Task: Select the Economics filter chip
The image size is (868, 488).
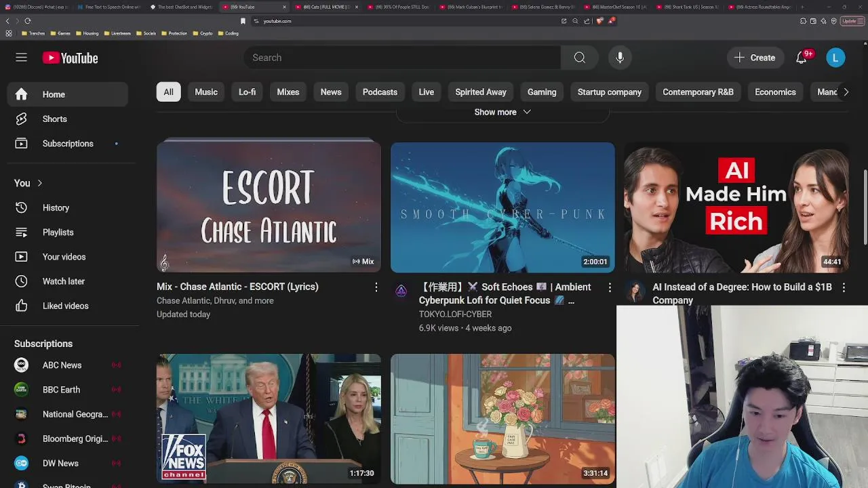Action: point(775,91)
